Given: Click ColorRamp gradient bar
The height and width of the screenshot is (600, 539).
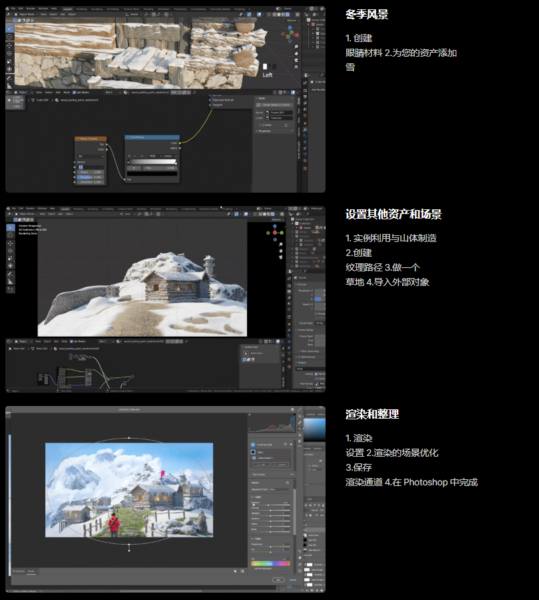Looking at the screenshot, I should pyautogui.click(x=152, y=162).
